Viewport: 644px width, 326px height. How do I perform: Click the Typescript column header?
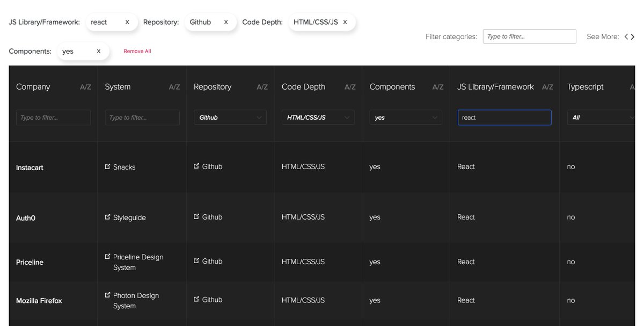[586, 87]
